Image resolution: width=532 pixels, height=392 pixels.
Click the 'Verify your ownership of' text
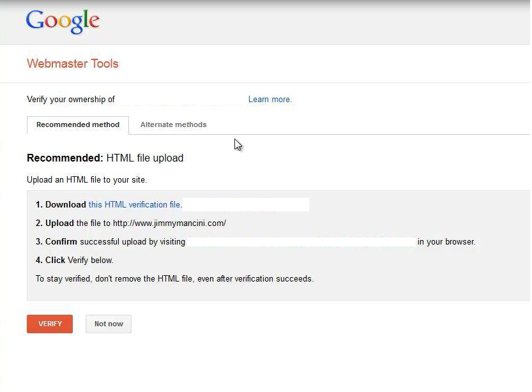(x=71, y=100)
